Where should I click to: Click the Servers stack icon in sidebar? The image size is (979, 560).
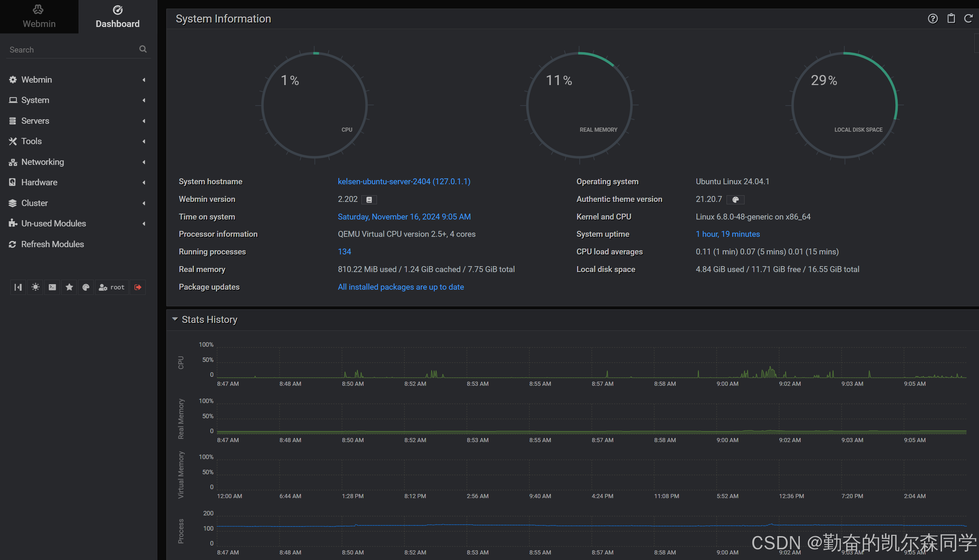click(x=13, y=121)
